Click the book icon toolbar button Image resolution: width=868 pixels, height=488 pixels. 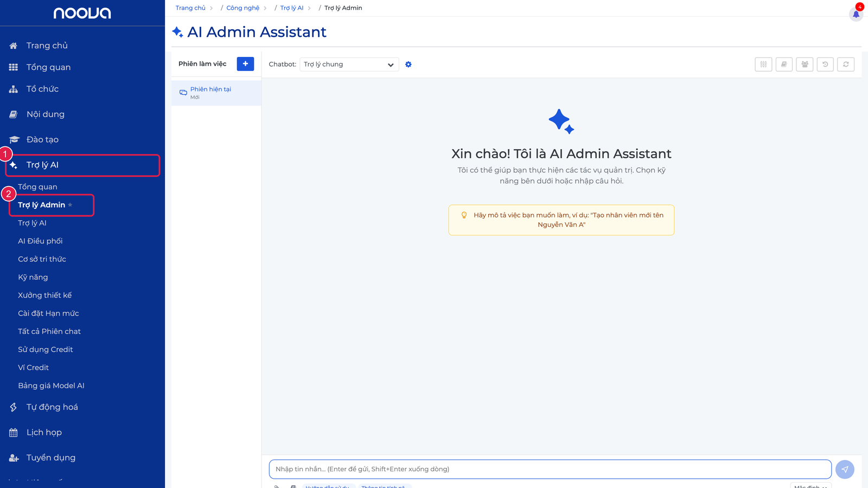pyautogui.click(x=784, y=64)
